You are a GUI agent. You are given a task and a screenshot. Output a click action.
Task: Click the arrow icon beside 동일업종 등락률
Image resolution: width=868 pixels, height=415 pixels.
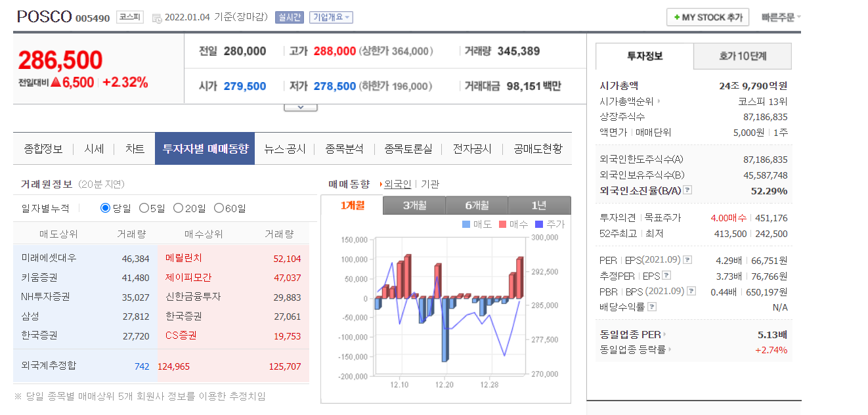pos(670,350)
